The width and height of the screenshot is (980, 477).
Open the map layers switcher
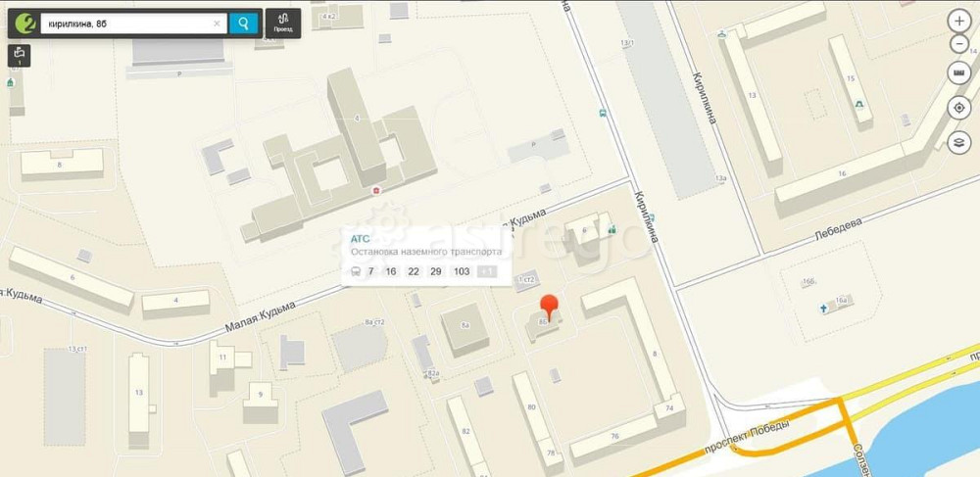(959, 143)
